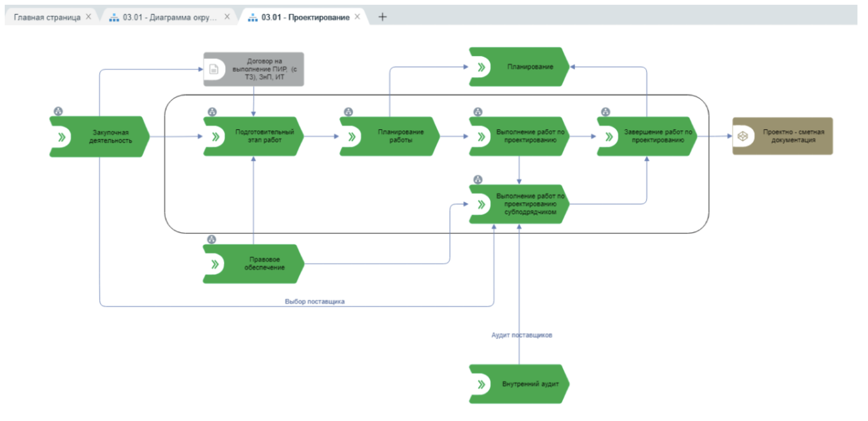Screen dimensions: 868x421
Task: Click the Выбор поставщика connector label
Action: (x=314, y=301)
